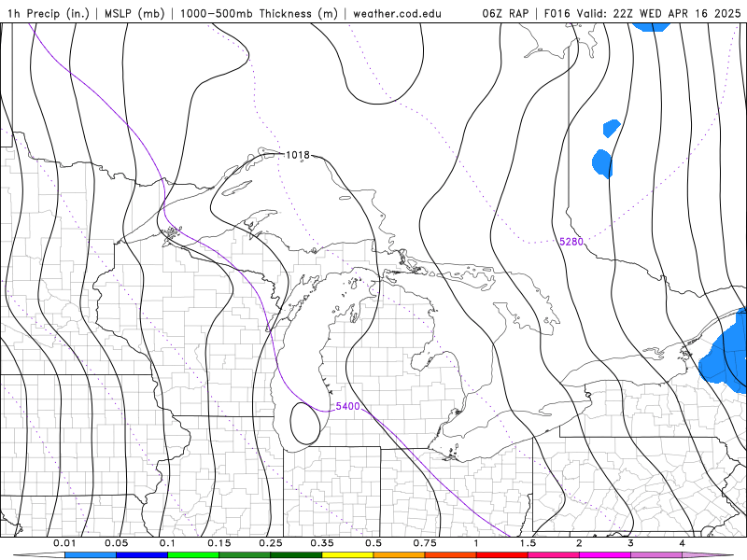Select the "1000-500mb Thickness (m)" header text
The image size is (747, 560).
point(259,13)
